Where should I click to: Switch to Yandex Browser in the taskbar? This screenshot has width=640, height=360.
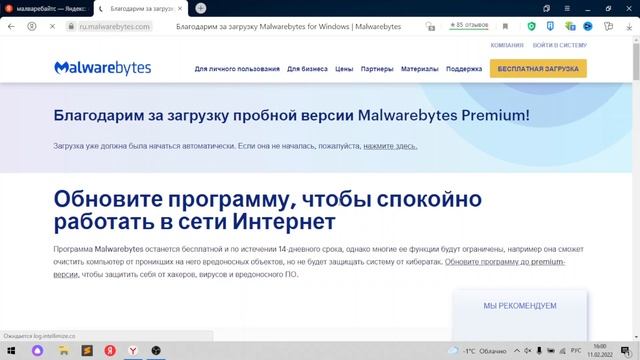[x=133, y=351]
